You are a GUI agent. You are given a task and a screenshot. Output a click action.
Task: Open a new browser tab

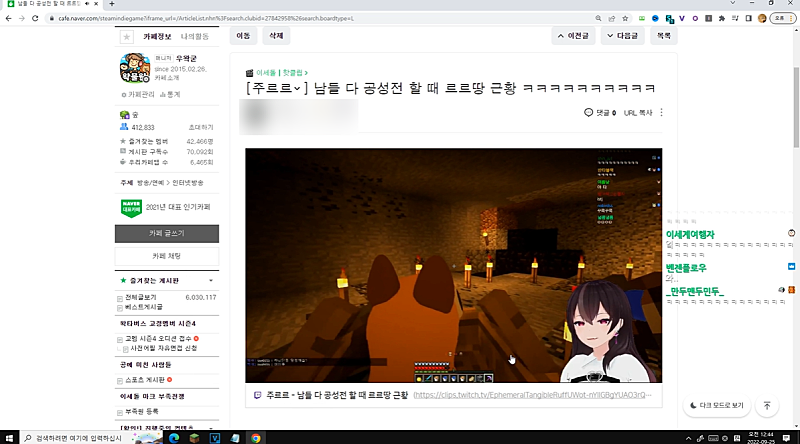coord(112,4)
